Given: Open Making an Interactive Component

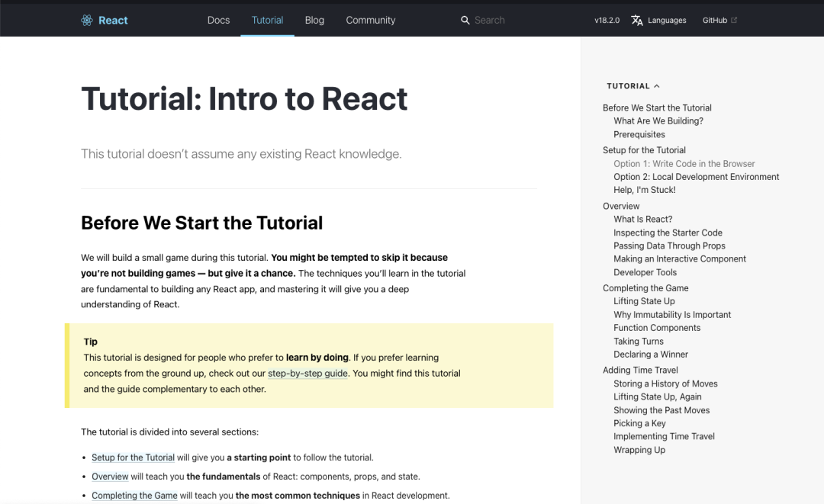Looking at the screenshot, I should pos(680,258).
